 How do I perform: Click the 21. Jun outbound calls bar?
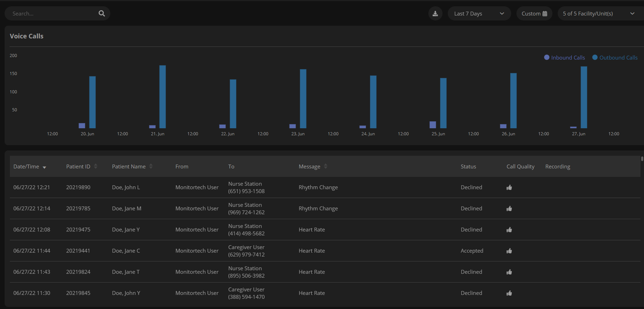click(x=162, y=97)
